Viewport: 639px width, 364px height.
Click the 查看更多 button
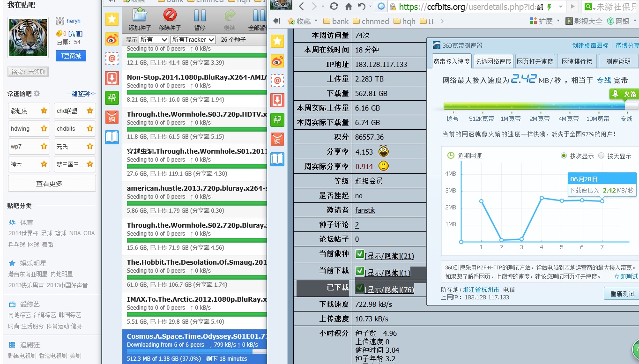pos(52,183)
